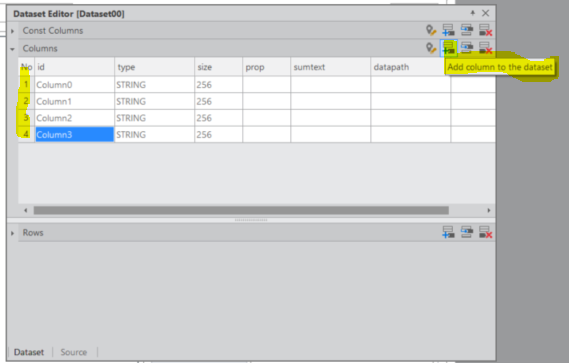Click the Insert icon in Const Columns header

pos(467,30)
